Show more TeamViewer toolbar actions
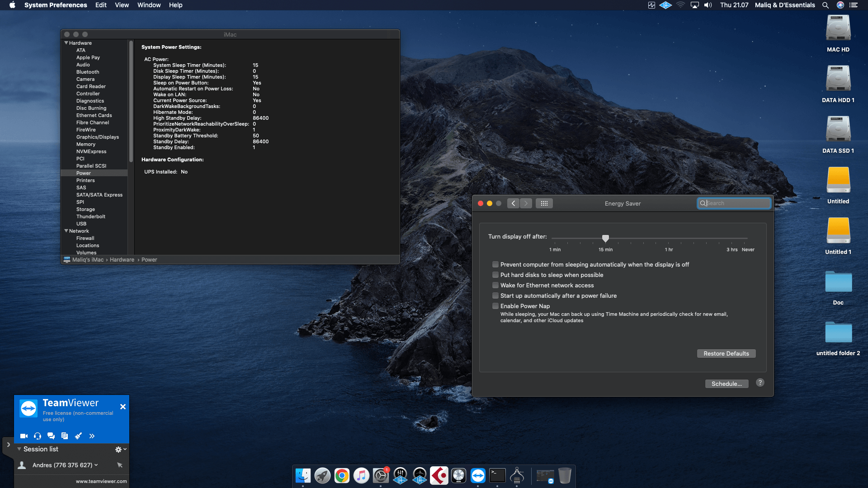Image resolution: width=868 pixels, height=488 pixels. coord(92,436)
